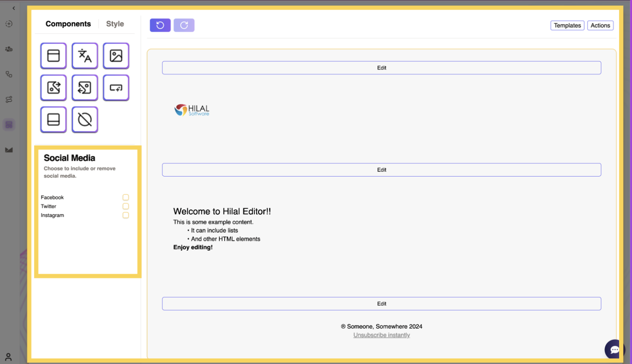
Task: Switch to the Style tab
Action: click(x=115, y=24)
